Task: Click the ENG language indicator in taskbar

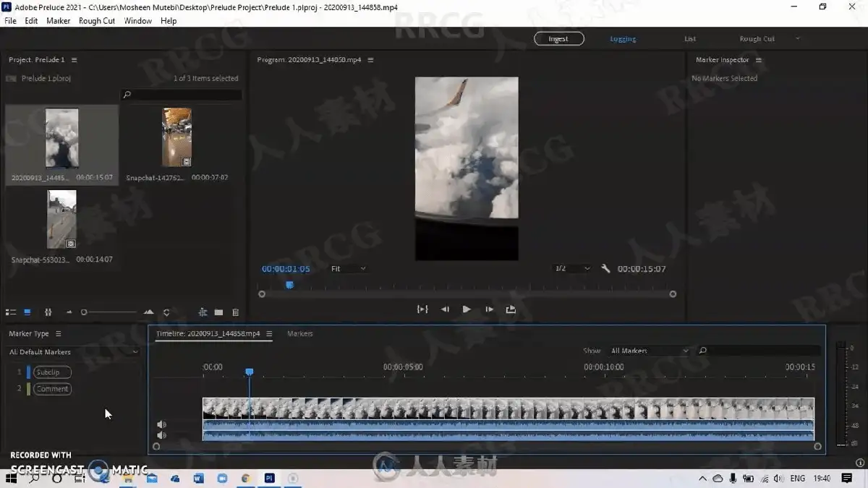Action: pos(798,479)
